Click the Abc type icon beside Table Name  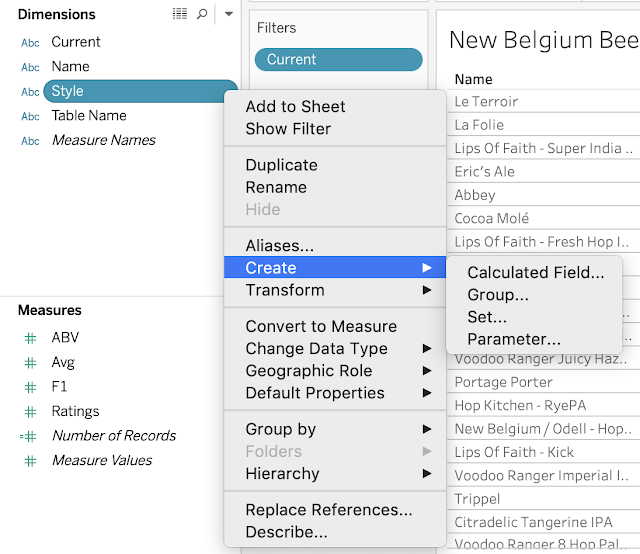coord(31,116)
